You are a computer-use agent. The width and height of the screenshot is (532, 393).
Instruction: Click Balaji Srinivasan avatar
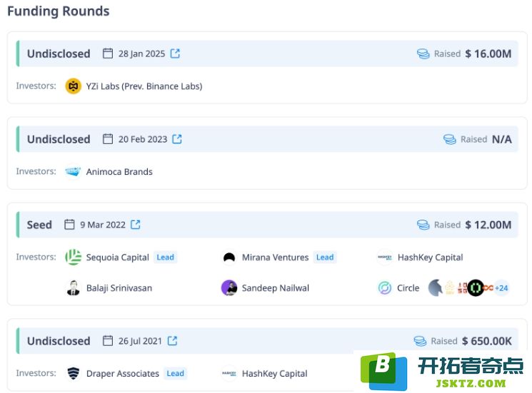tap(74, 288)
